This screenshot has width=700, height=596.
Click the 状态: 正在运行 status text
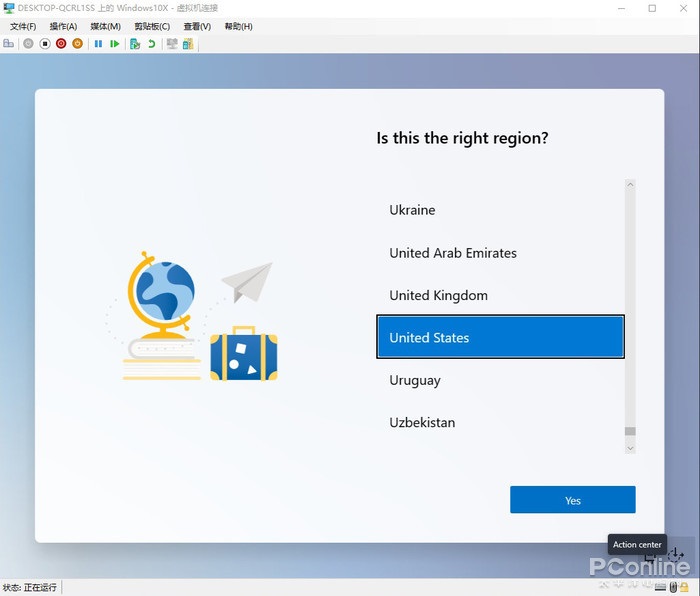click(29, 587)
